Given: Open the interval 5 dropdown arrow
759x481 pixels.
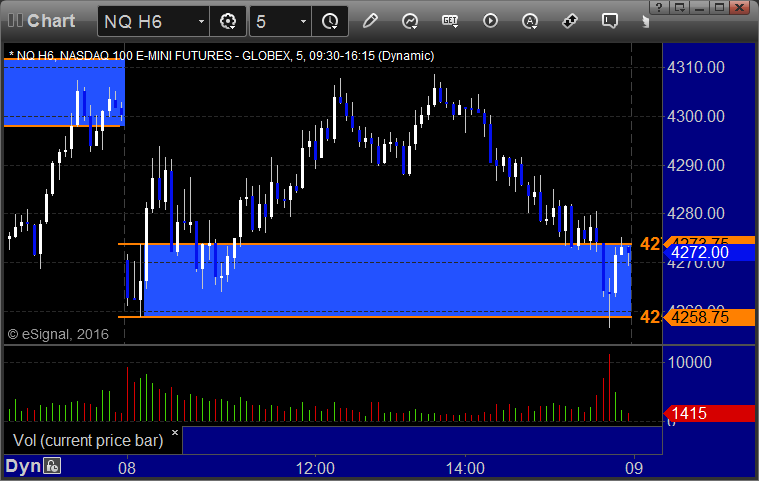Looking at the screenshot, I should pyautogui.click(x=304, y=21).
